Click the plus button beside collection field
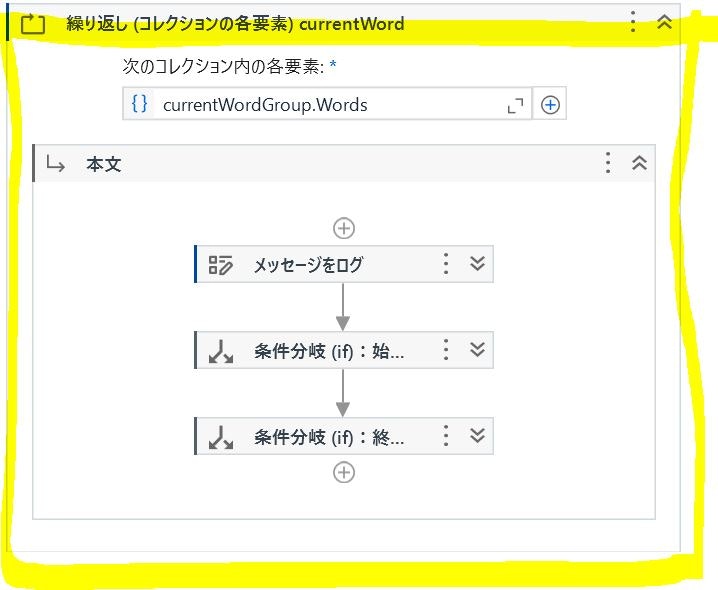Viewport: 718px width, 590px height. tap(550, 105)
